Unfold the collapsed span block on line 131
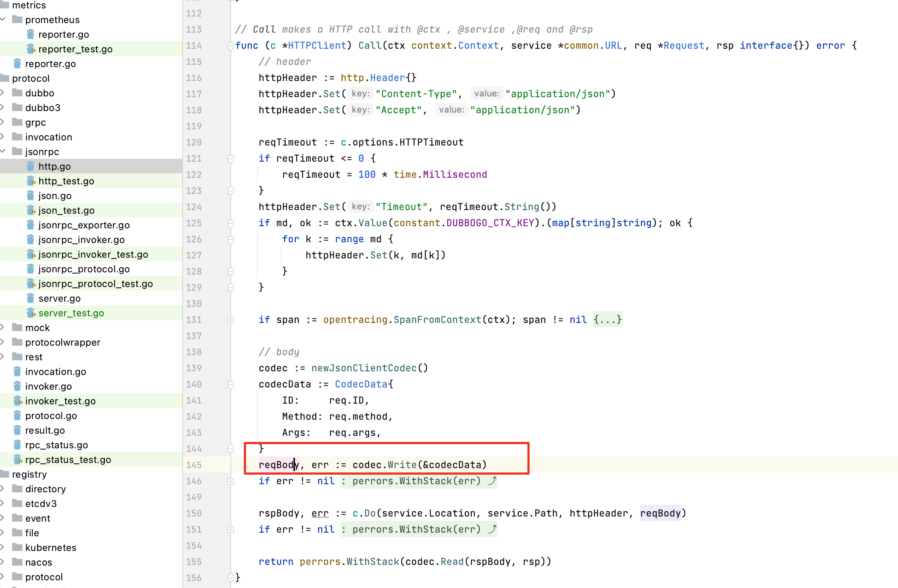Screen dimensions: 898x588 click(x=231, y=320)
